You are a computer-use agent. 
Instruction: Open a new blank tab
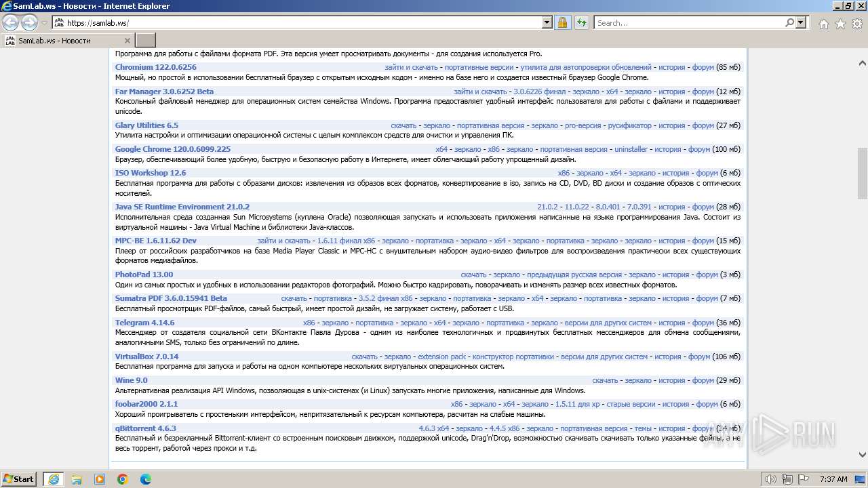(x=146, y=41)
